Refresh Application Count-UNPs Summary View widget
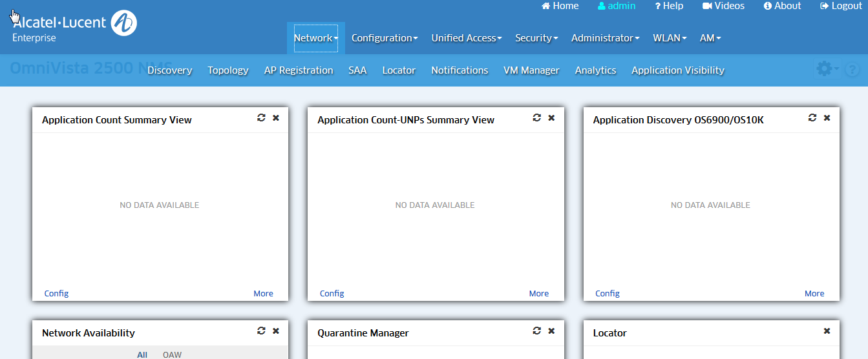 (x=536, y=118)
